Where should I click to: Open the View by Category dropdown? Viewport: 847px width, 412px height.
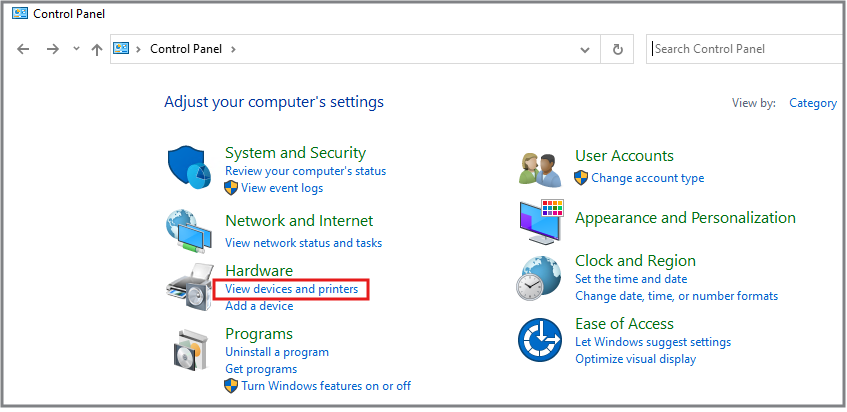(x=812, y=103)
